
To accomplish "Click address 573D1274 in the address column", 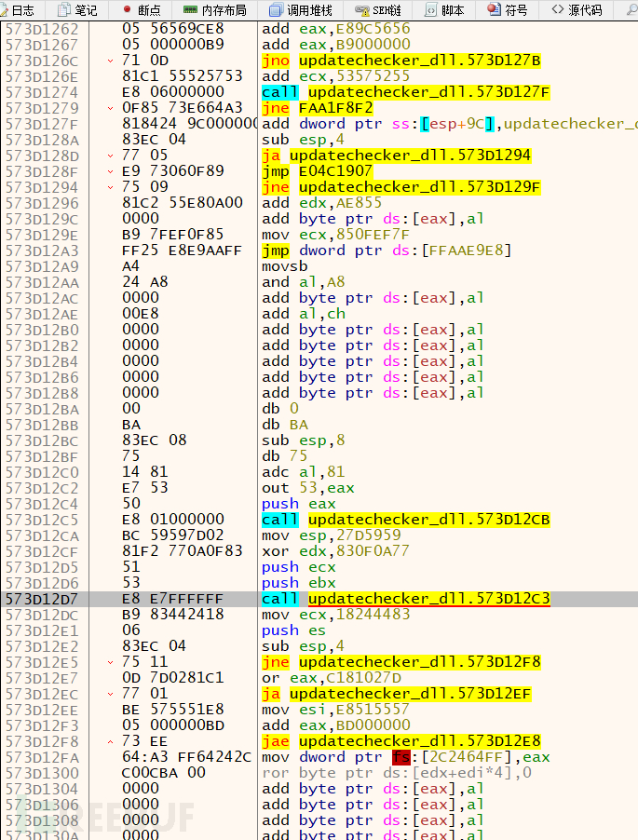I will pyautogui.click(x=41, y=92).
